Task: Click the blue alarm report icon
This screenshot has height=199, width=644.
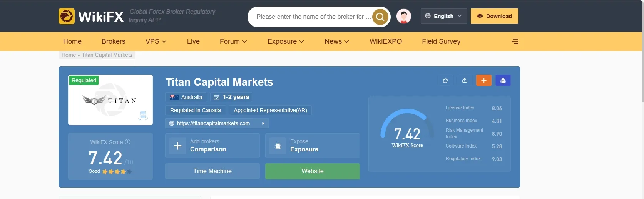Action: pyautogui.click(x=503, y=80)
